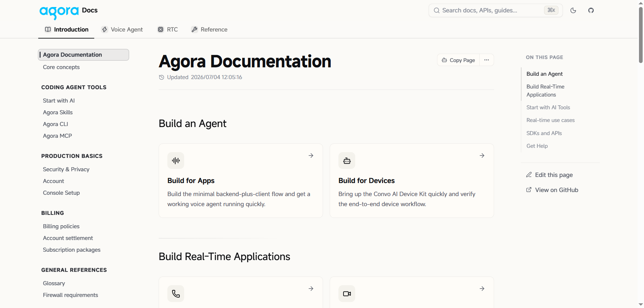Click the wrench icon beside Reference
The width and height of the screenshot is (644, 308).
click(x=194, y=29)
